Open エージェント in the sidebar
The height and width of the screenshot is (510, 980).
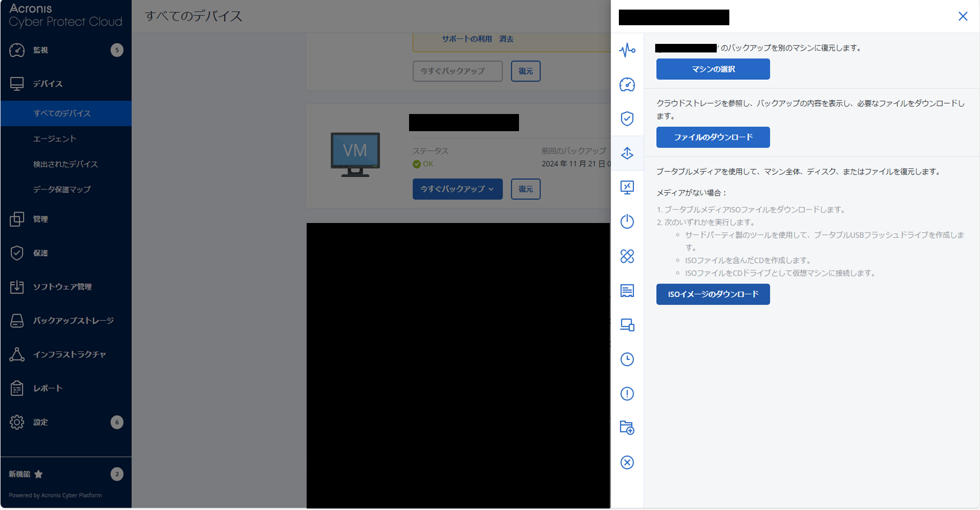[54, 139]
